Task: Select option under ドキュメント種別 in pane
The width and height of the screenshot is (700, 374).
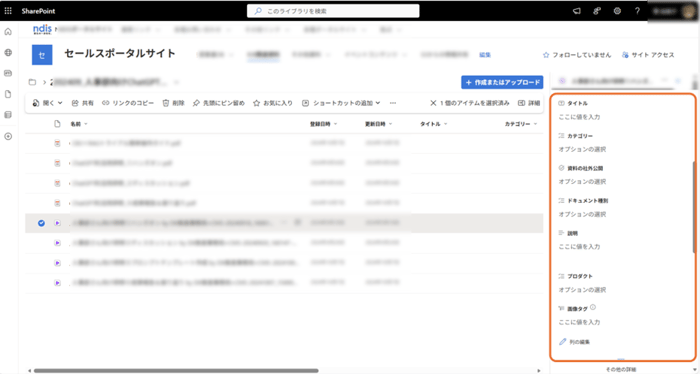Action: [x=582, y=214]
